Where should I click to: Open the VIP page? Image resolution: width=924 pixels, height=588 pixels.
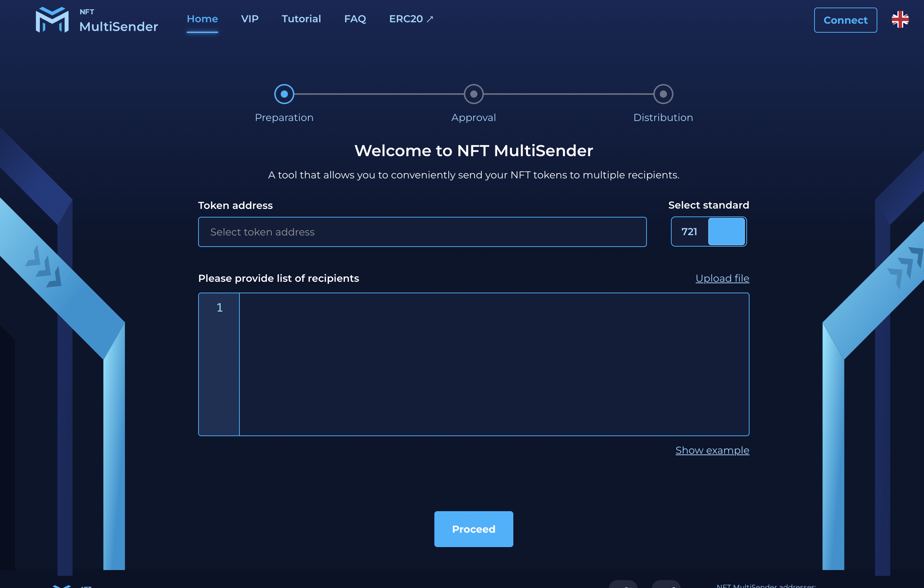click(x=249, y=19)
